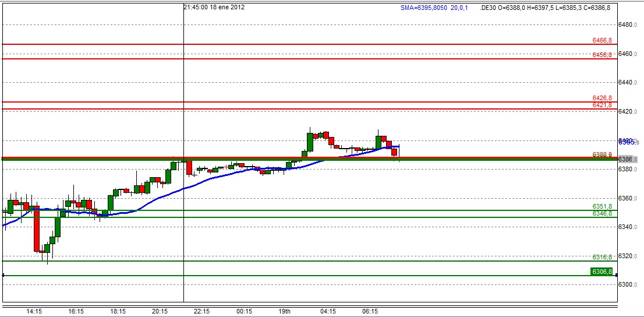This screenshot has width=644, height=317.
Task: Click the 6346,8 green support label
Action: click(x=601, y=213)
